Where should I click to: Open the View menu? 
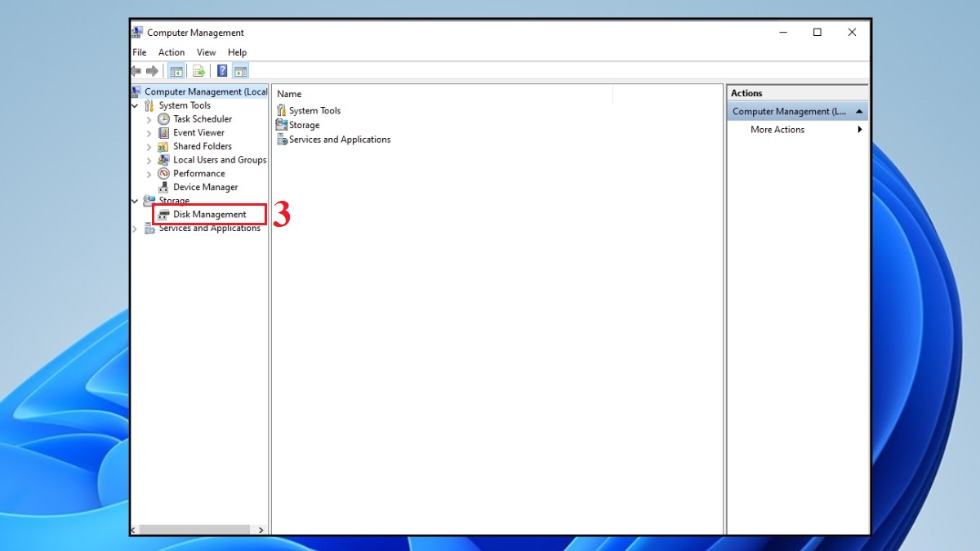206,51
